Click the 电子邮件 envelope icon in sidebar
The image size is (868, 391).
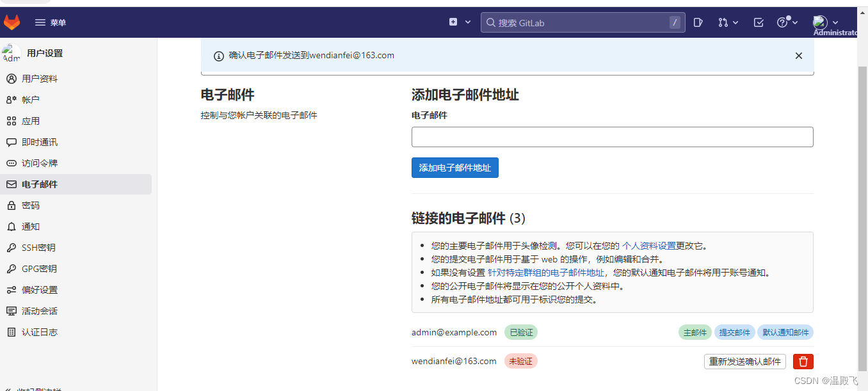(11, 184)
